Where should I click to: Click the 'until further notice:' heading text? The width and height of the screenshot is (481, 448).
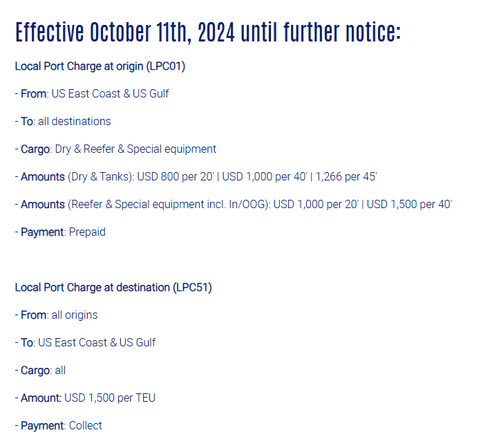coord(321,32)
